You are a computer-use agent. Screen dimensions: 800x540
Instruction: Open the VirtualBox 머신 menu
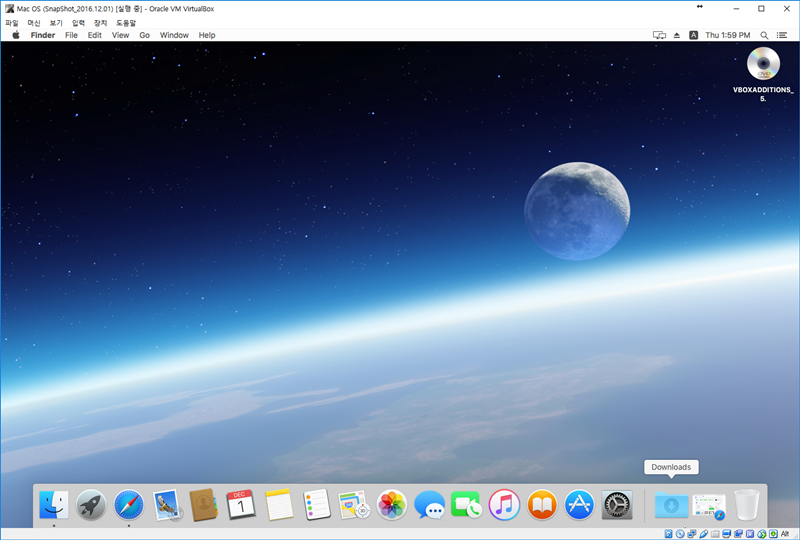pos(34,22)
